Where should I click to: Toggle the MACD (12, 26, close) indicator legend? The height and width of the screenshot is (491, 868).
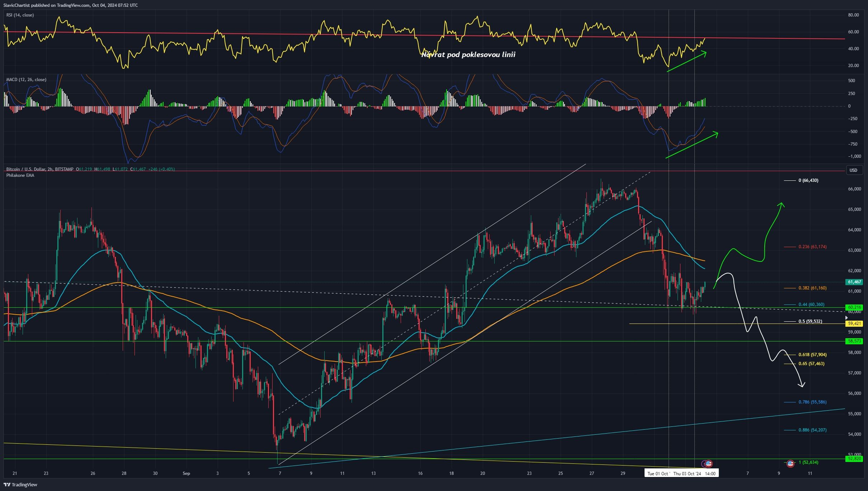pyautogui.click(x=26, y=80)
